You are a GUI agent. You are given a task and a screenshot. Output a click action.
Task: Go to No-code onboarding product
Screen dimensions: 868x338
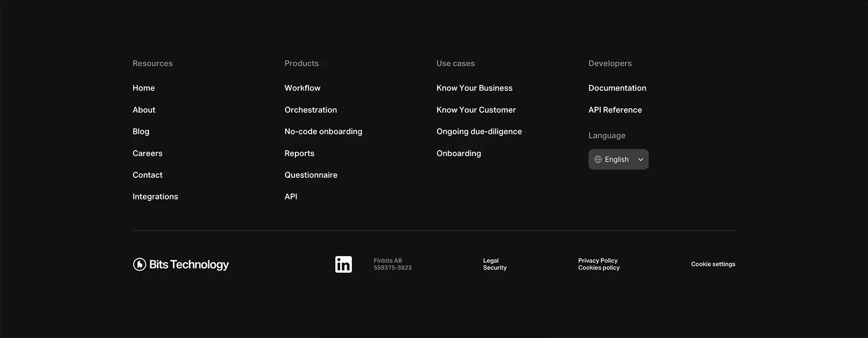(323, 131)
